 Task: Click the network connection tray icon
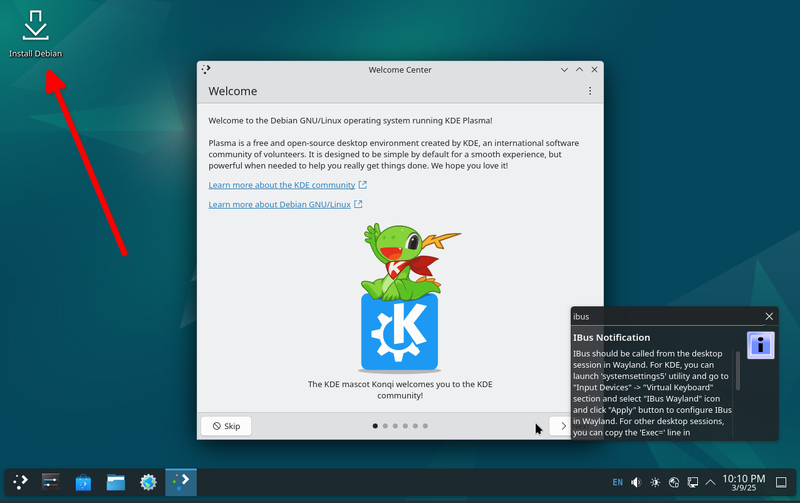(692, 483)
